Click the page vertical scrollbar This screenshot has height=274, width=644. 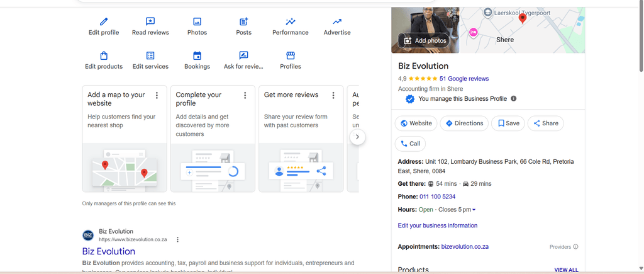(640, 37)
